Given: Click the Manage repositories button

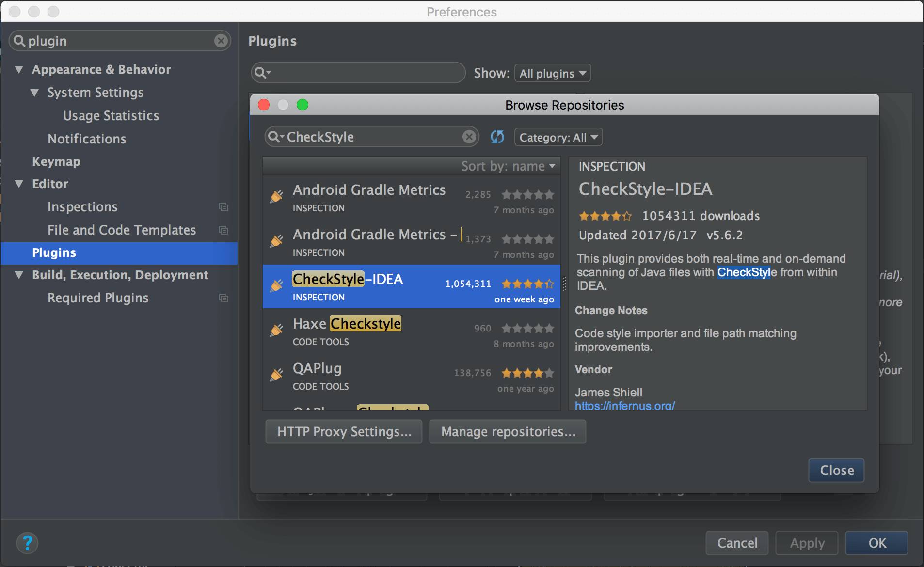Looking at the screenshot, I should (x=508, y=431).
